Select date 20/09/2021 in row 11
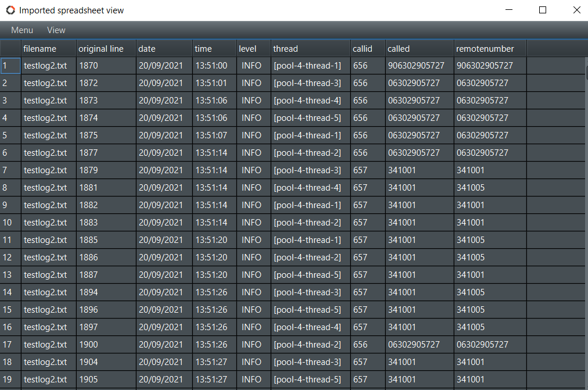 pos(164,240)
